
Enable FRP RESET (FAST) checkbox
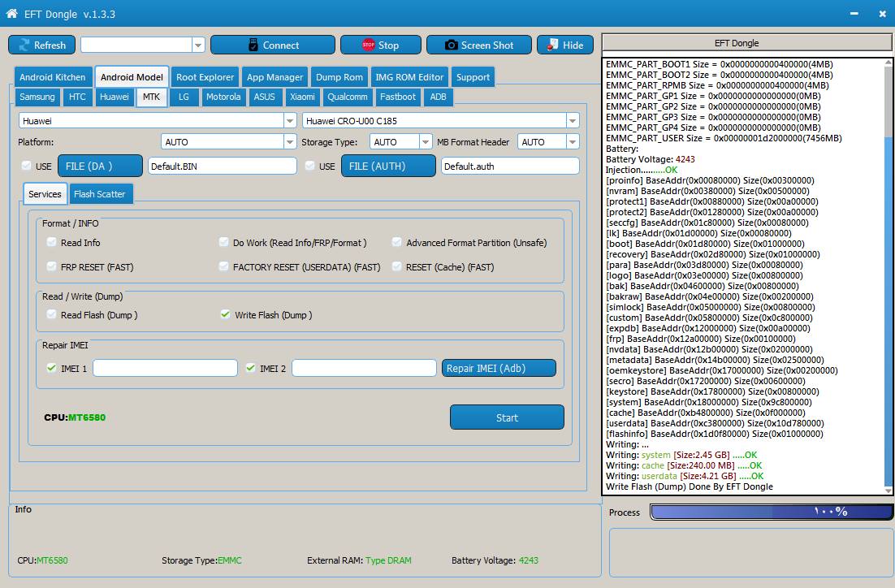tap(51, 266)
